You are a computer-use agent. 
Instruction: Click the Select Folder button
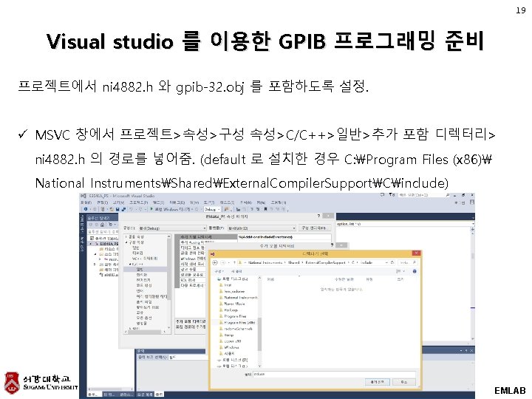coord(377,382)
